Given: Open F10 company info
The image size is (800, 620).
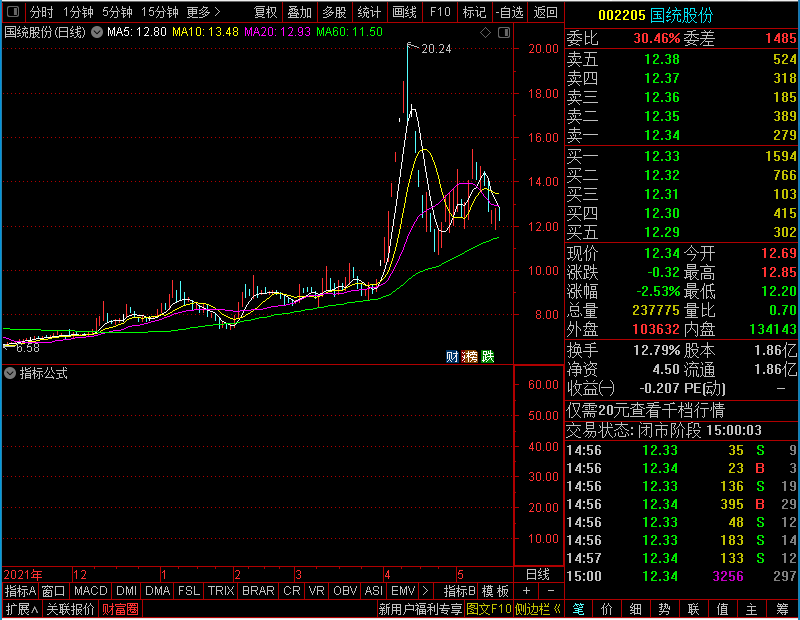Looking at the screenshot, I should [440, 12].
